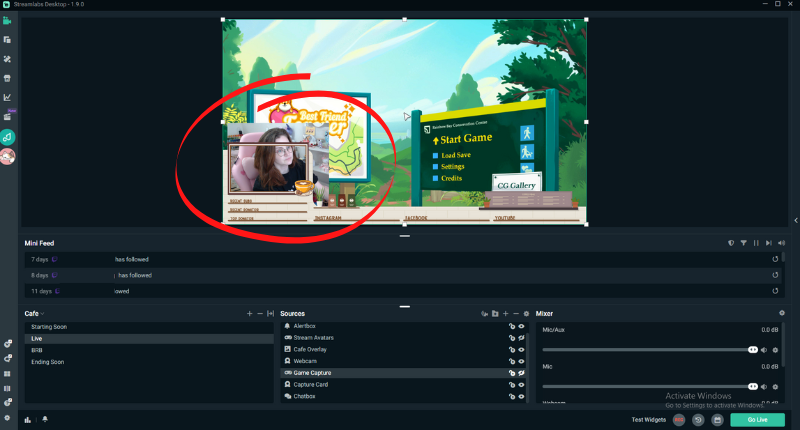Toggle lock on the Game Capture source
Image resolution: width=800 pixels, height=430 pixels.
tap(512, 373)
